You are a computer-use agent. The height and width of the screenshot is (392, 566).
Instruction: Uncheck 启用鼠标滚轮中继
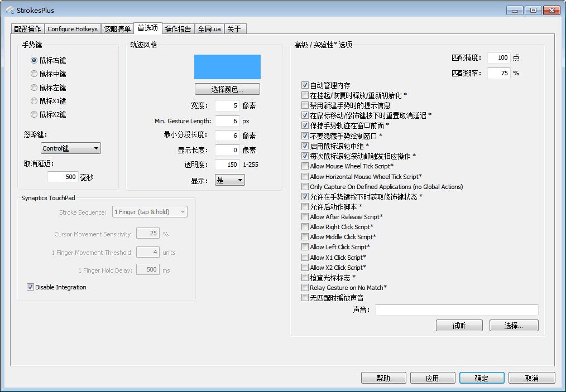click(x=305, y=146)
